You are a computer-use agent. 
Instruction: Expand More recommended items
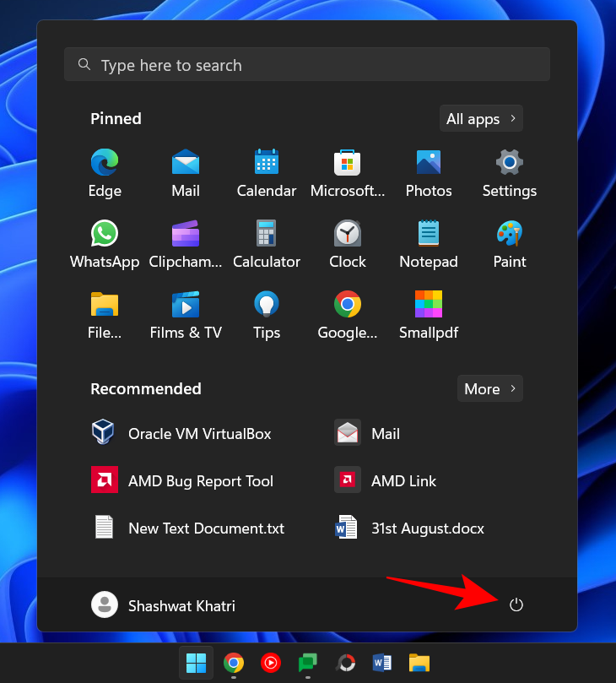tap(489, 388)
